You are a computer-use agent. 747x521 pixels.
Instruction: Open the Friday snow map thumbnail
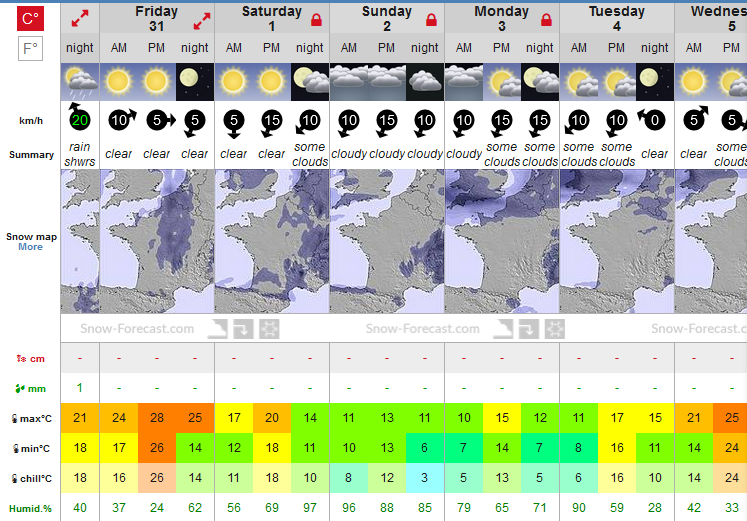tap(157, 241)
